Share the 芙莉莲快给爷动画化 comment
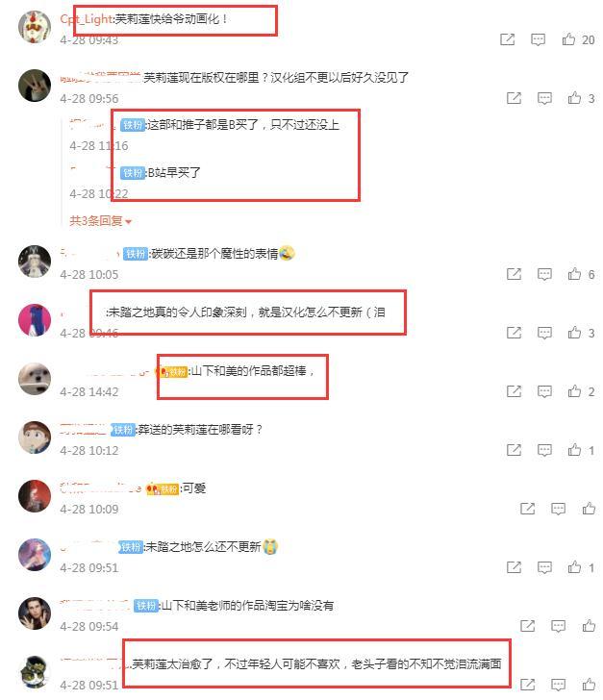 (508, 39)
